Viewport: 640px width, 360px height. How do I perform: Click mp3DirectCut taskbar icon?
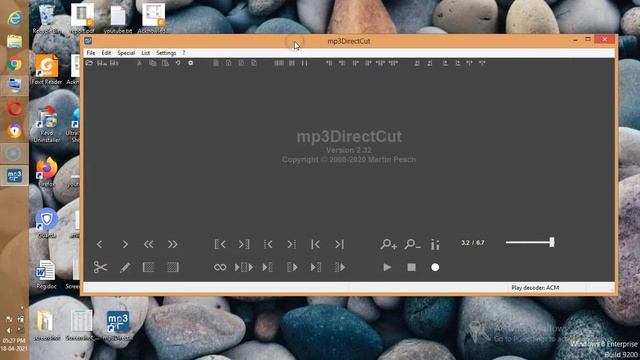(15, 176)
